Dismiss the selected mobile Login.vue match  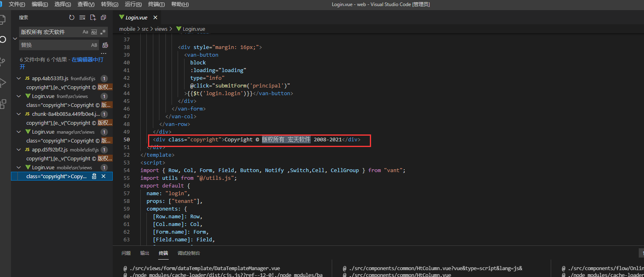coord(103,176)
